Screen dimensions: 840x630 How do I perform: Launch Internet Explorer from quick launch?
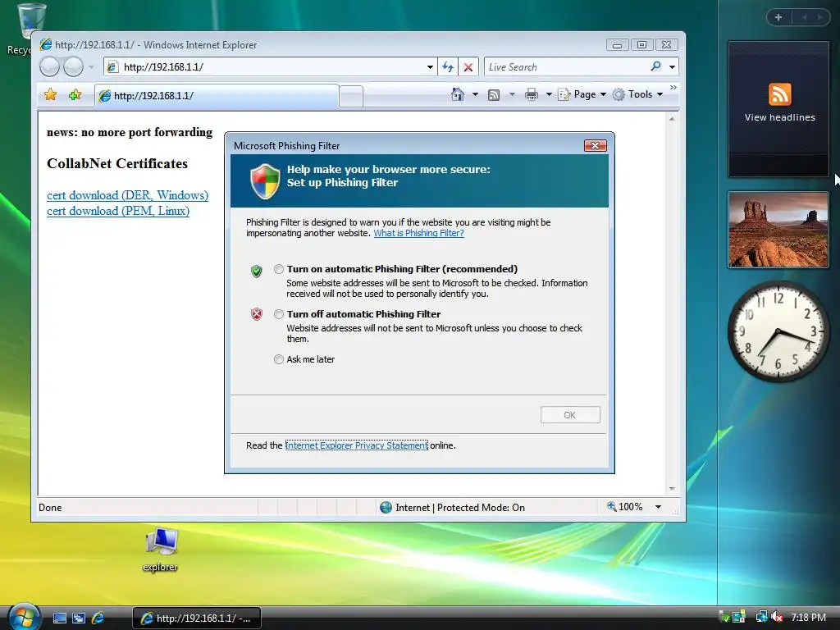pos(98,619)
